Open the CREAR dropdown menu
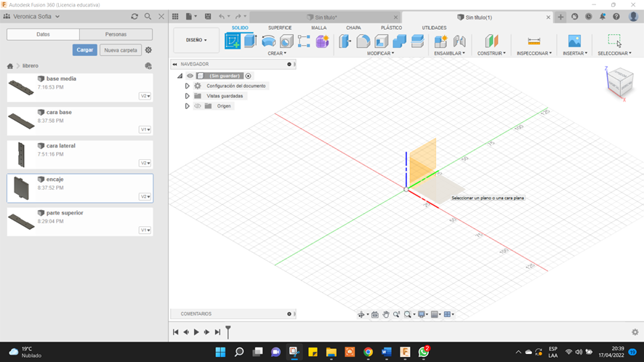The image size is (644, 362). click(x=277, y=53)
